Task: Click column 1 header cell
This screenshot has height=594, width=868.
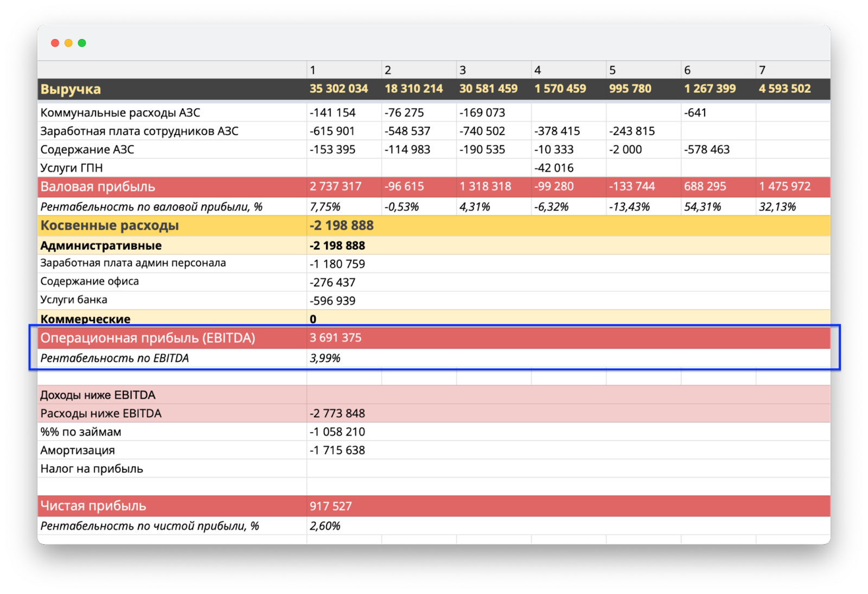Action: 343,70
